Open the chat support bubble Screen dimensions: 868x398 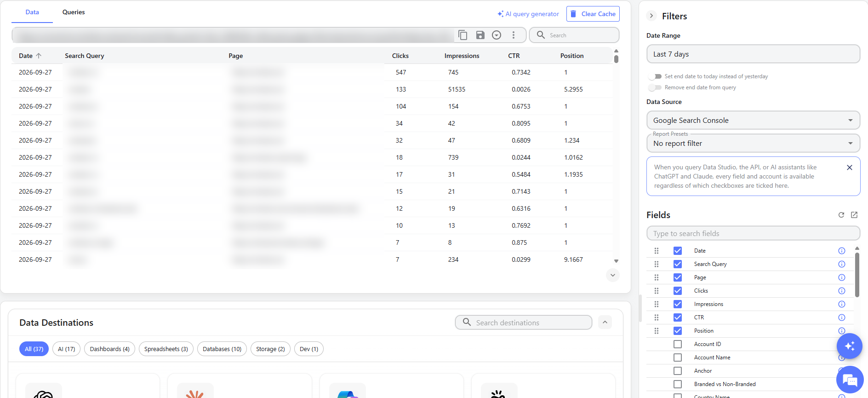(x=850, y=380)
